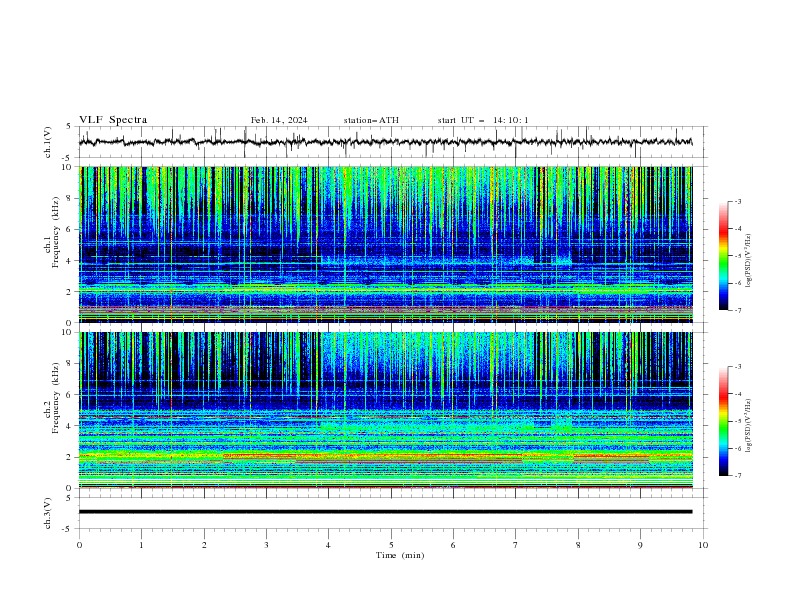Click time axis tick label '0'
Image resolution: width=792 pixels, height=612 pixels.
tap(79, 545)
